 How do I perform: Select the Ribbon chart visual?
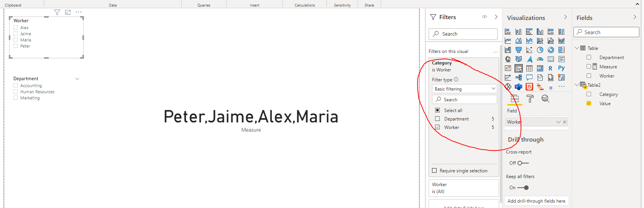[562, 41]
